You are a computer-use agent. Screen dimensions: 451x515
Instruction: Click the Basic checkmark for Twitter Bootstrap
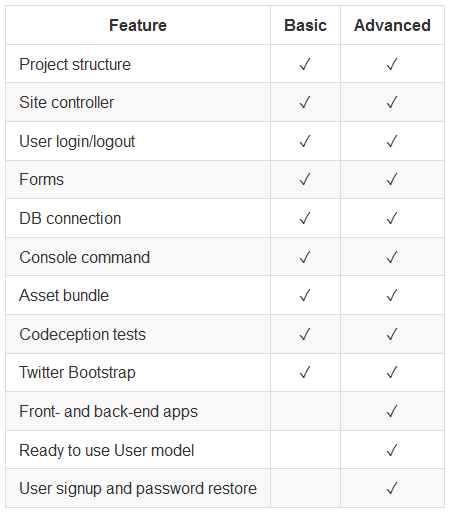[x=305, y=372]
